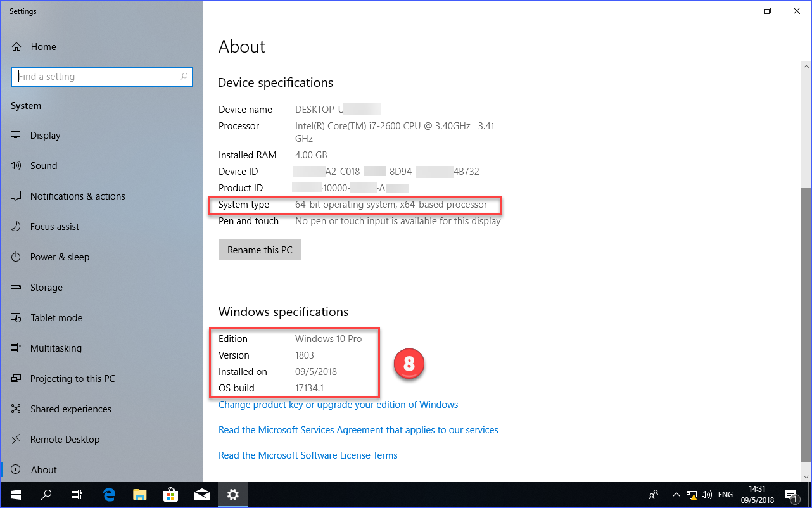Screen dimensions: 812x508
Task: Open Microsoft Software License Terms link
Action: (x=308, y=455)
